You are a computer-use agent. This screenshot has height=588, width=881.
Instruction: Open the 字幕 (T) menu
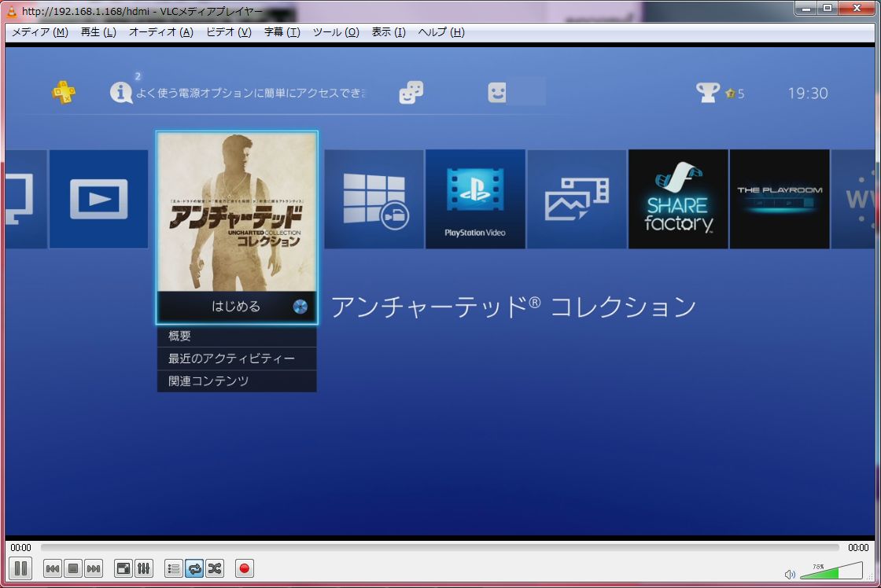pyautogui.click(x=282, y=32)
